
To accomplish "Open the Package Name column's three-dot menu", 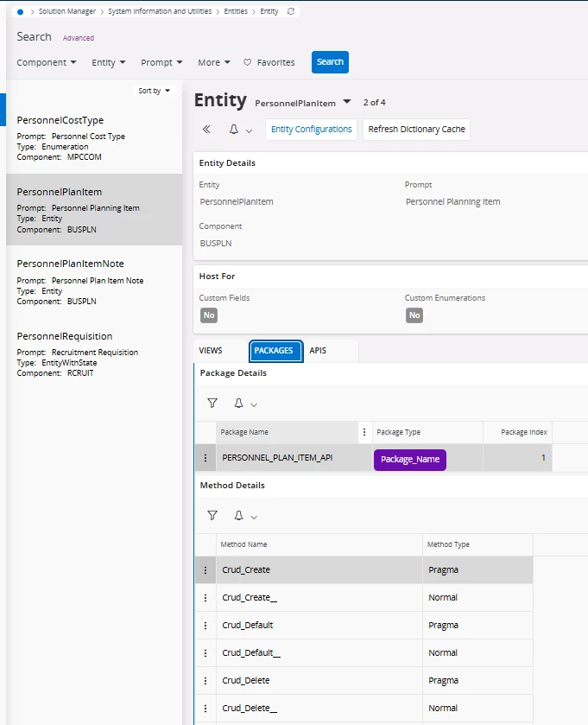I will tap(364, 432).
